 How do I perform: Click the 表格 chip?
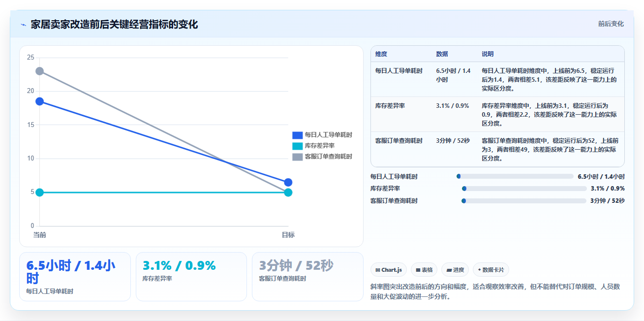[424, 270]
